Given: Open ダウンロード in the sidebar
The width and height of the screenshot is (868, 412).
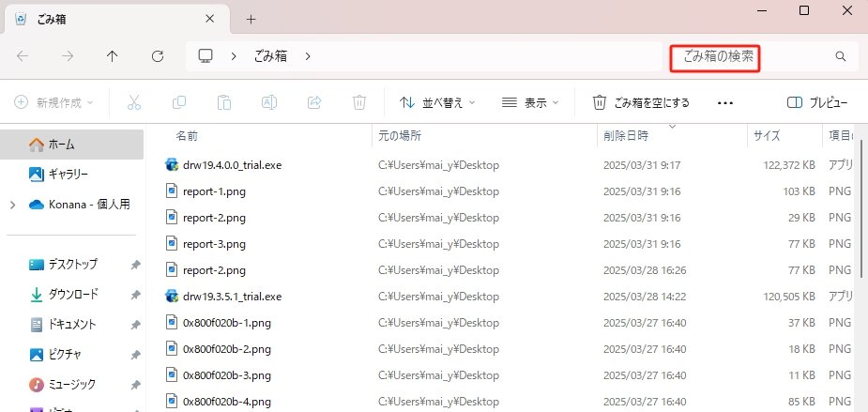Looking at the screenshot, I should (x=73, y=294).
